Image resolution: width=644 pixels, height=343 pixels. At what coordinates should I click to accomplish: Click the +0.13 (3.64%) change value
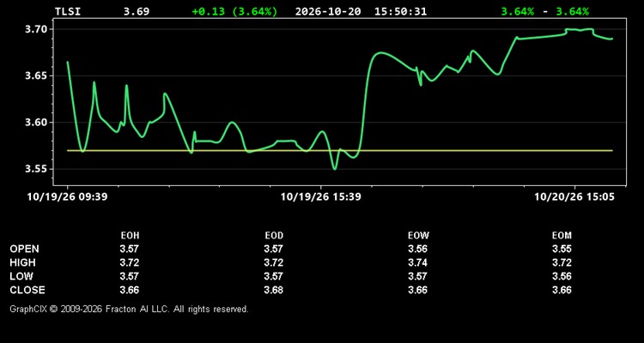coord(234,11)
